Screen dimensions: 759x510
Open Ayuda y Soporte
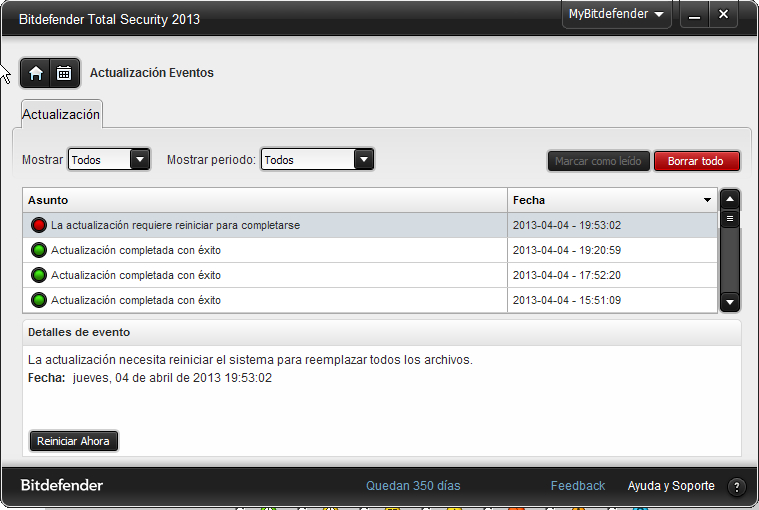[671, 486]
